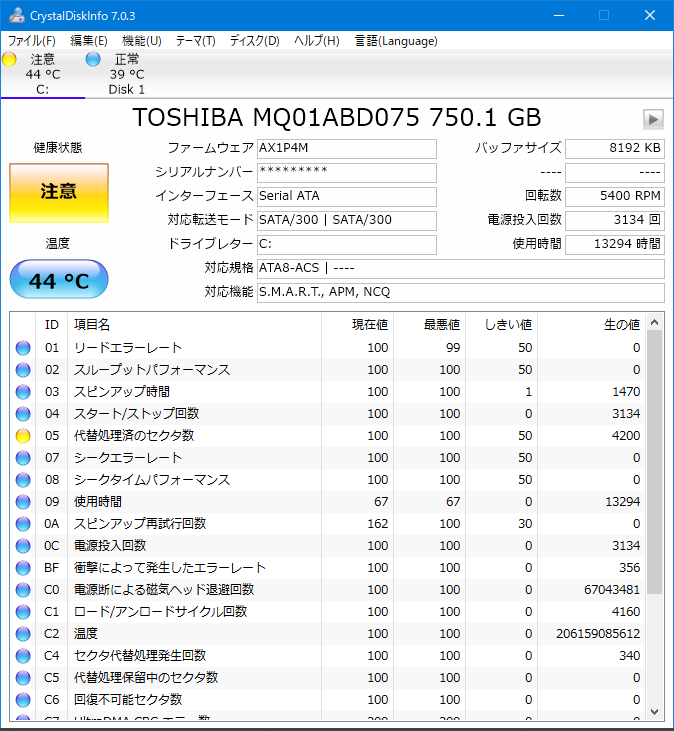Select the 代替処理済のセクタ数 row name

pyautogui.click(x=134, y=436)
